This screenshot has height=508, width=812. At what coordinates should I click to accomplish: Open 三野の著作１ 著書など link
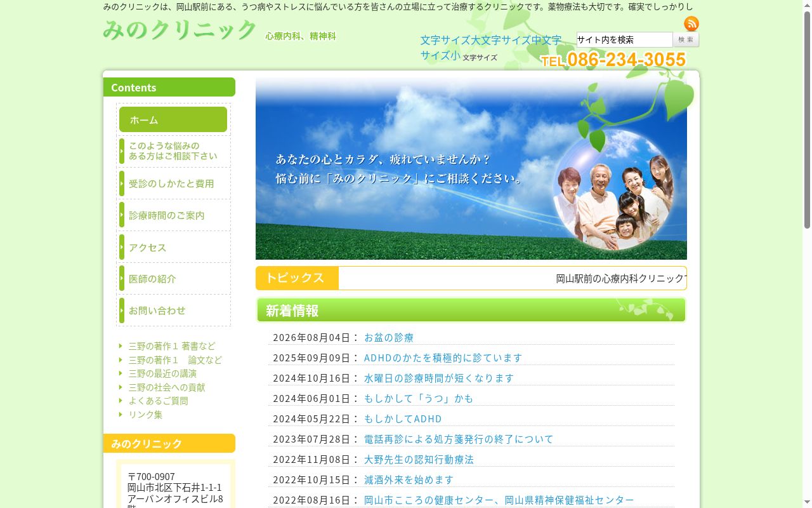click(172, 346)
